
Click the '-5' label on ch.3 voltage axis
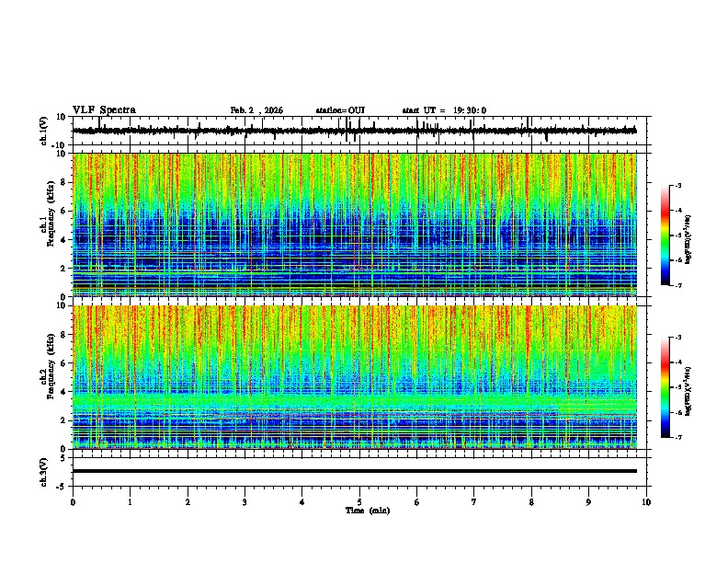(x=63, y=487)
